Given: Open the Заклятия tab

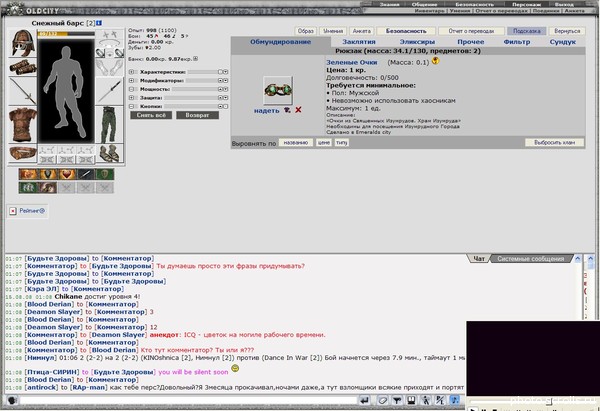Looking at the screenshot, I should click(359, 42).
